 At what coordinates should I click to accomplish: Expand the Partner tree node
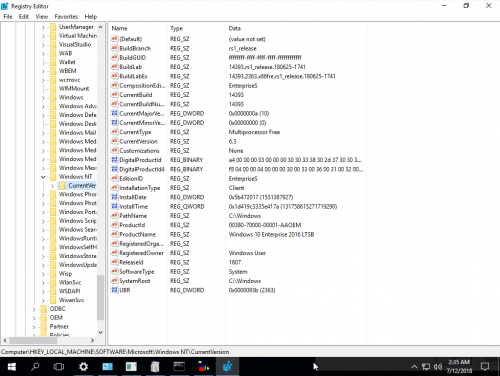(34, 327)
